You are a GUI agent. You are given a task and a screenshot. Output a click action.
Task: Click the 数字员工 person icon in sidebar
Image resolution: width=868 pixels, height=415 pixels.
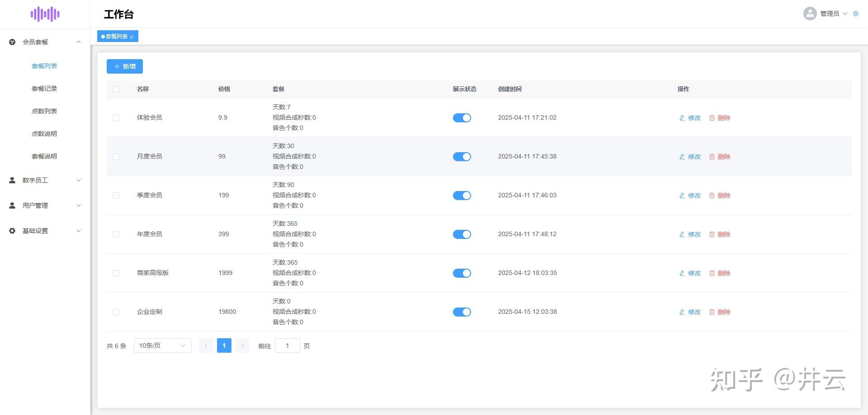tap(12, 180)
